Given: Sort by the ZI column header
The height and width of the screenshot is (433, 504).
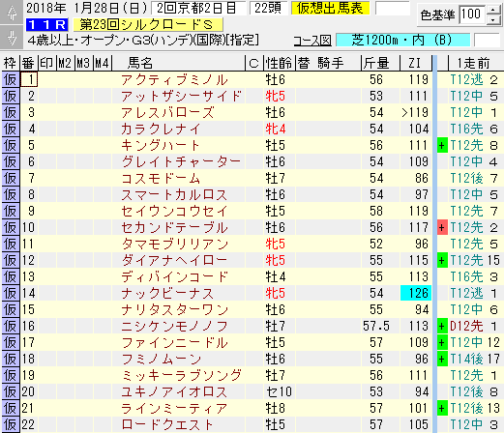Looking at the screenshot, I should pos(415,63).
